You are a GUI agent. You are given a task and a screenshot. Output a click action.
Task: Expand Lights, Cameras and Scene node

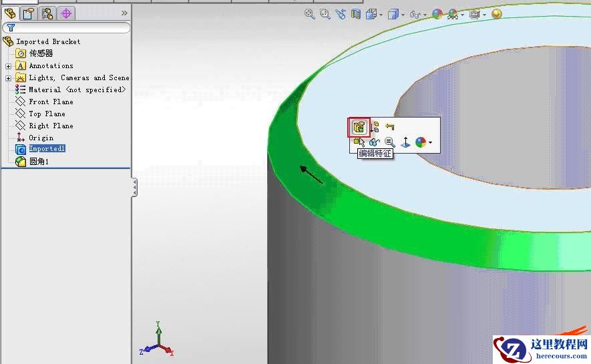8,78
